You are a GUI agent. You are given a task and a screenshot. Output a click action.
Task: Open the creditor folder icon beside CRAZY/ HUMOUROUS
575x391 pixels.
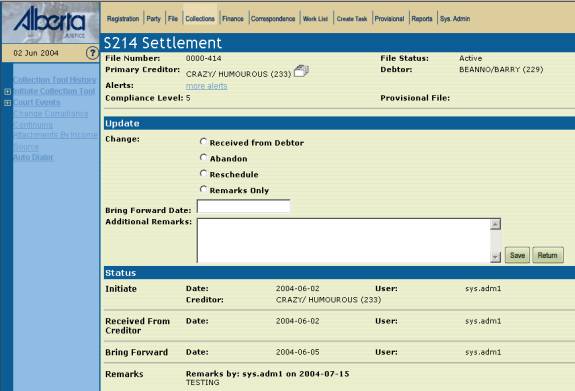301,71
